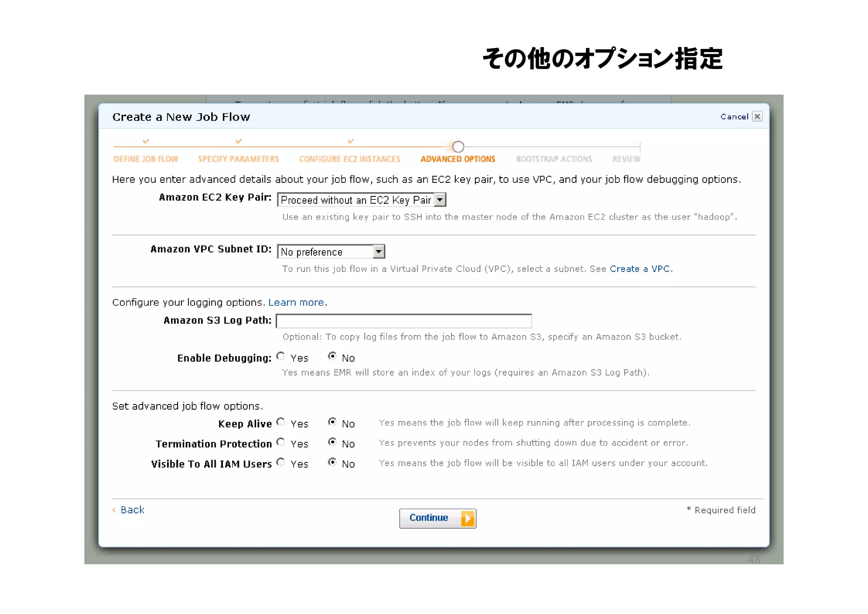Click the Configure EC2 Instances checkmark icon

(x=351, y=141)
